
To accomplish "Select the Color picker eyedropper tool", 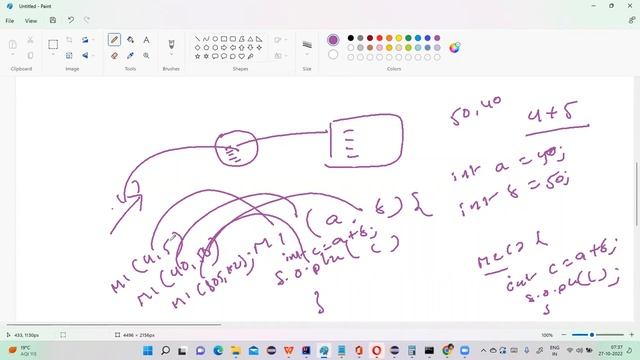I will [x=130, y=56].
